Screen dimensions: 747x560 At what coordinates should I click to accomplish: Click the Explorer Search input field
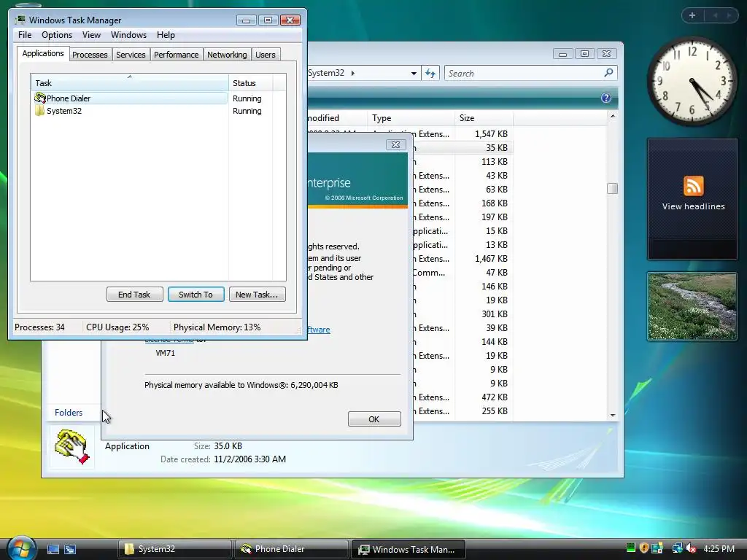click(x=524, y=74)
